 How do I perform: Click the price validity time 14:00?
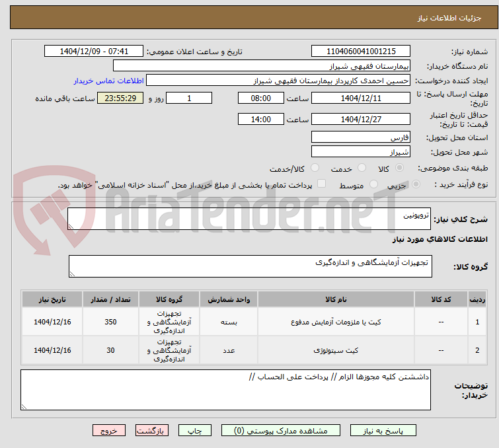coord(261,119)
